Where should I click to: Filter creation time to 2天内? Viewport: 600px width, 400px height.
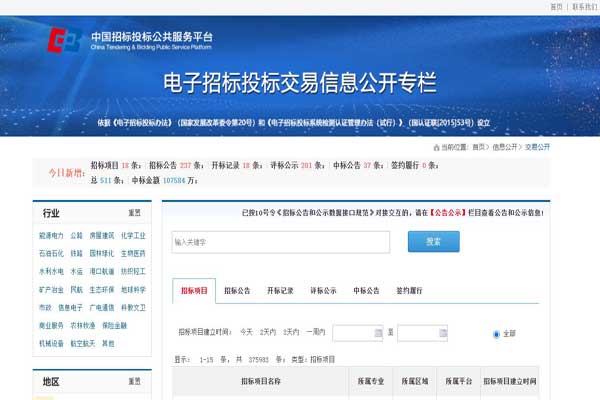268,332
